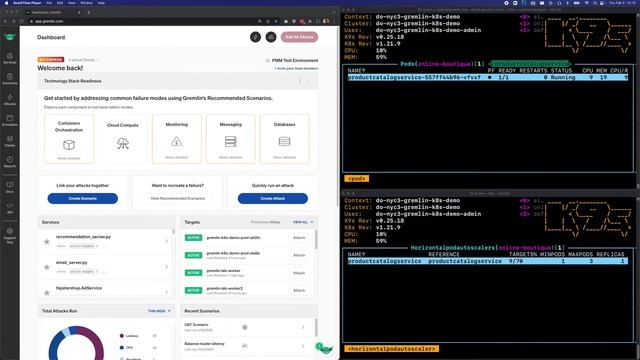
Task: Select productcatalogservice HPA row in bottom K9s
Action: [488, 261]
